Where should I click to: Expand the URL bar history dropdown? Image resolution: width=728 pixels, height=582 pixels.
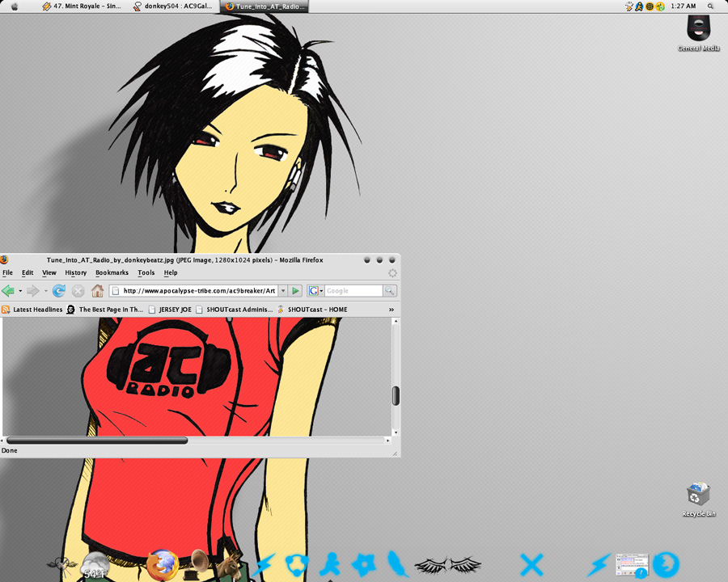[x=283, y=291]
